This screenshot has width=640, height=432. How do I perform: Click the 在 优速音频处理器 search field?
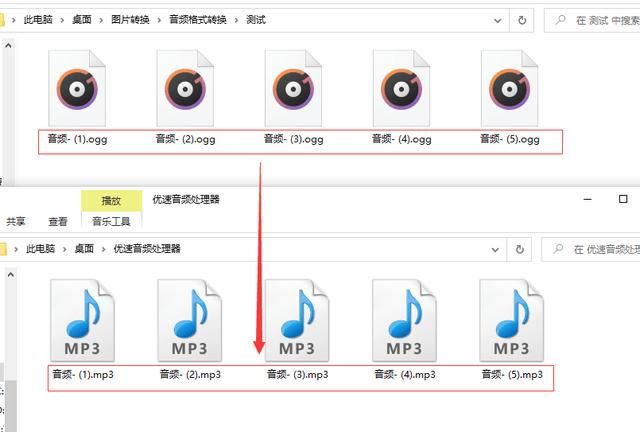tap(591, 249)
